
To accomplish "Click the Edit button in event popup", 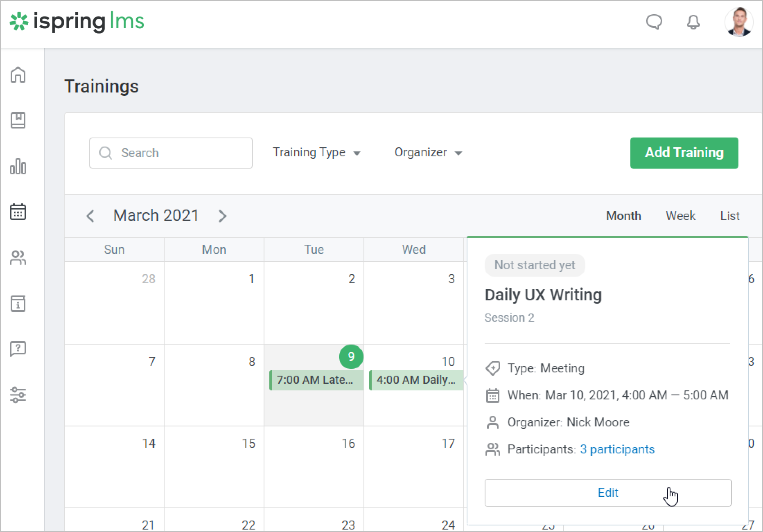I will pyautogui.click(x=608, y=493).
